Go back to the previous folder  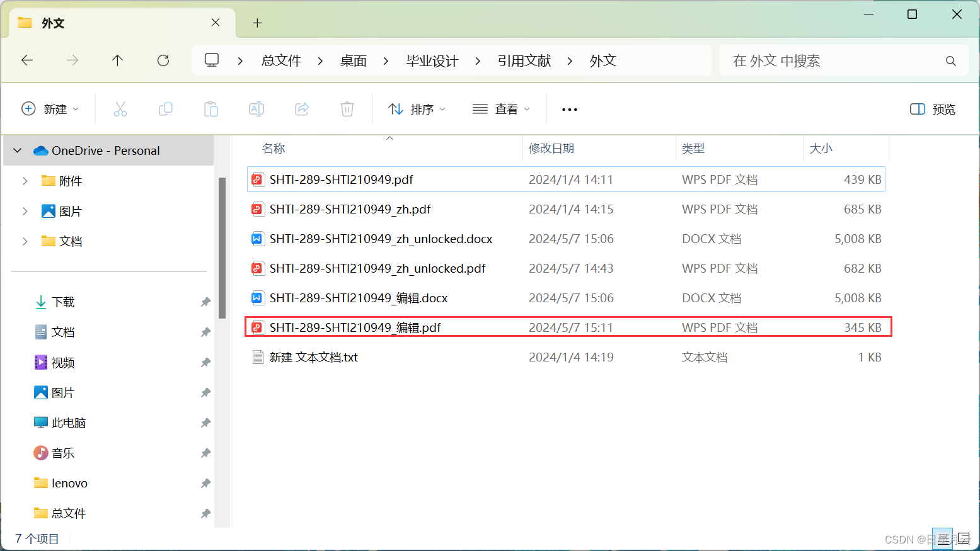[27, 60]
